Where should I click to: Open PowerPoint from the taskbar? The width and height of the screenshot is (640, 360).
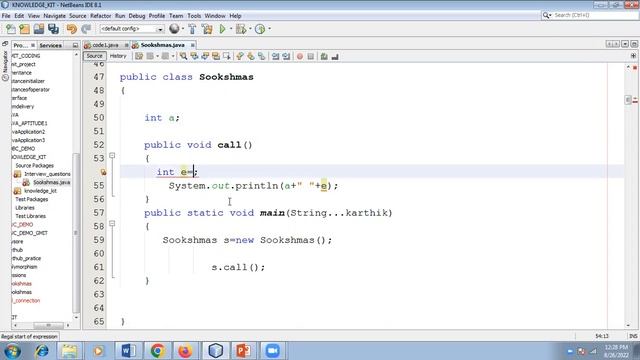pos(243,351)
